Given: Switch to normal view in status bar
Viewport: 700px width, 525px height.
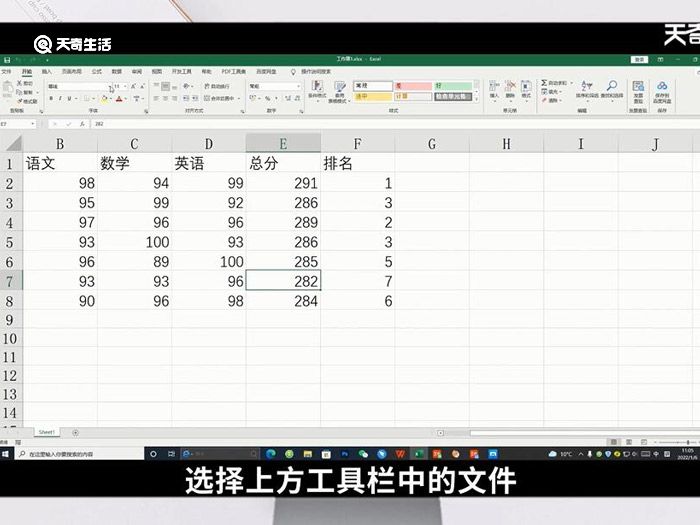Looking at the screenshot, I should [614, 442].
